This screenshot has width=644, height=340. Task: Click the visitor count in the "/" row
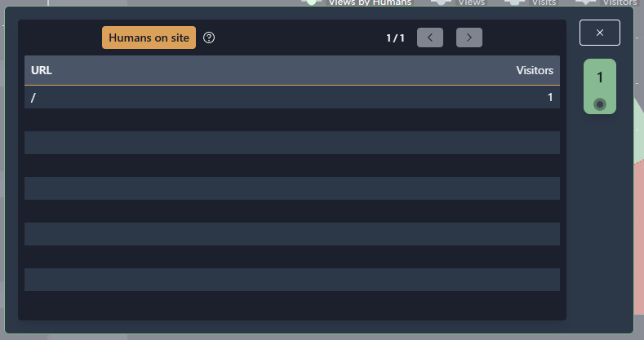[550, 98]
